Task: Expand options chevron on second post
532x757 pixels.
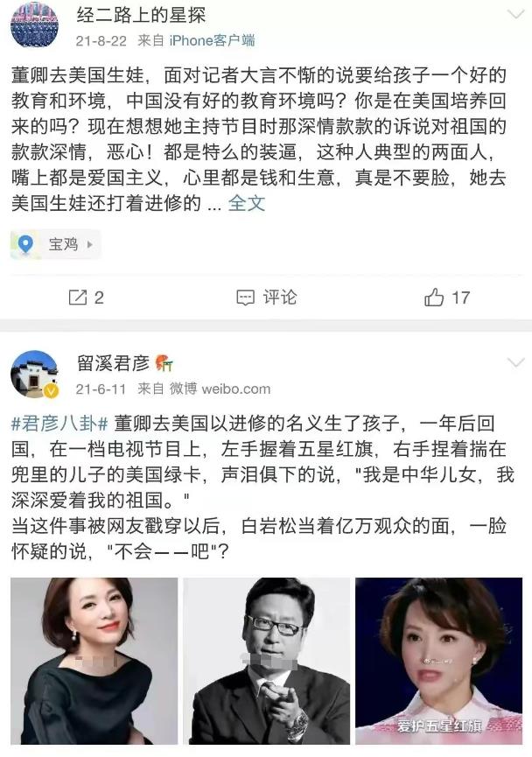Action: click(x=515, y=362)
